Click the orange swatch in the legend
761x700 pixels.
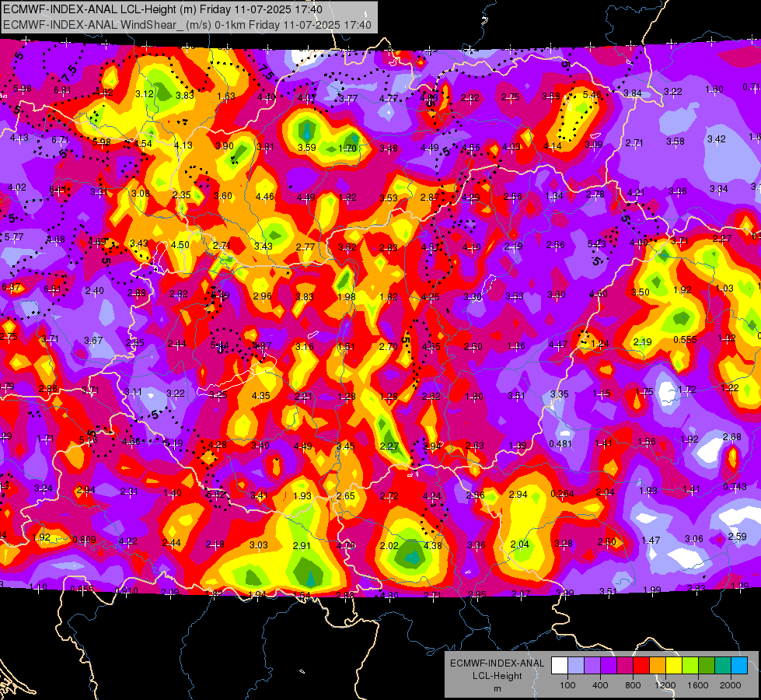click(658, 666)
